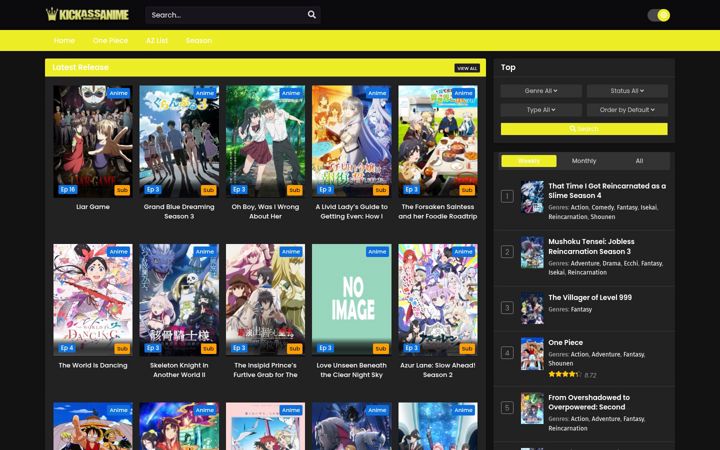Open the Home menu item
Image resolution: width=720 pixels, height=450 pixels.
64,40
